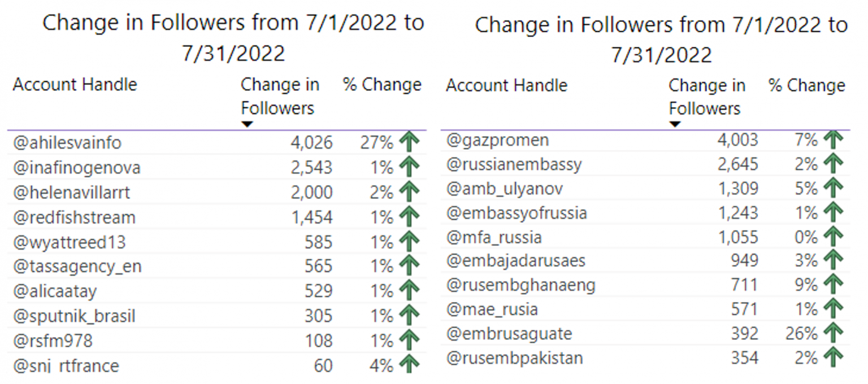The image size is (868, 384).
Task: Click green arrow in @snj_rtfrance row
Action: click(410, 365)
